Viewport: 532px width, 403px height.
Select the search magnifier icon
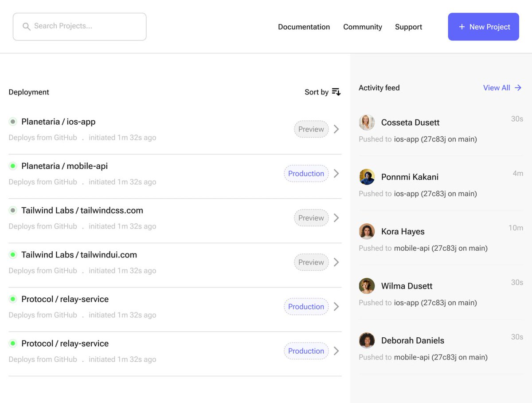click(x=27, y=27)
